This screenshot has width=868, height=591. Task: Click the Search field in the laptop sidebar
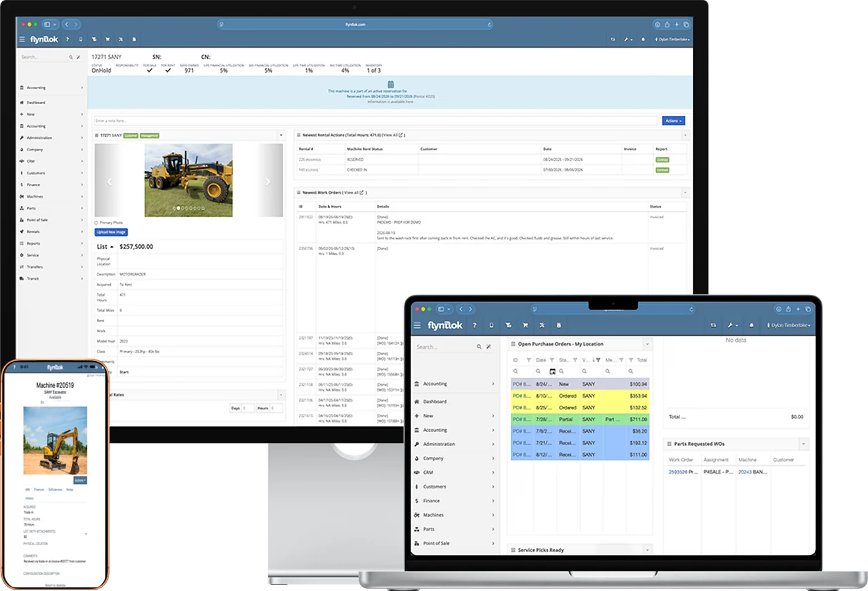pyautogui.click(x=445, y=347)
